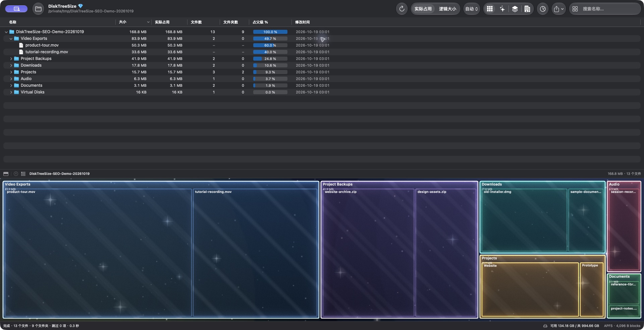The height and width of the screenshot is (330, 644).
Task: Select design-assets.zip block in treemap
Action: (446, 253)
